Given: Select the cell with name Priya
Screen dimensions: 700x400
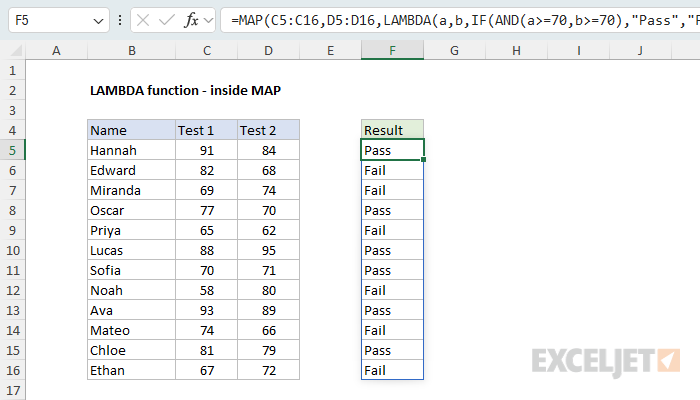Looking at the screenshot, I should click(x=131, y=230).
